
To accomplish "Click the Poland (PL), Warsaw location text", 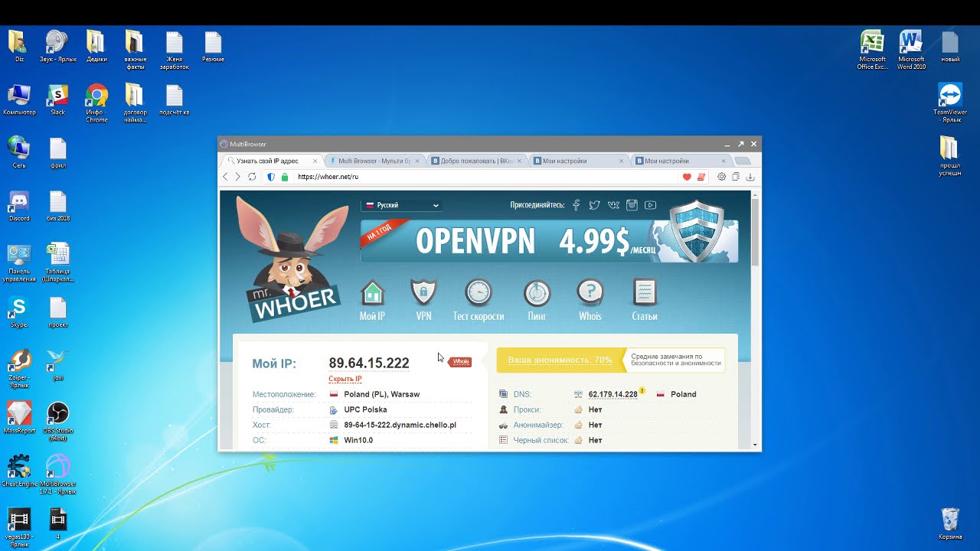I will [x=381, y=394].
